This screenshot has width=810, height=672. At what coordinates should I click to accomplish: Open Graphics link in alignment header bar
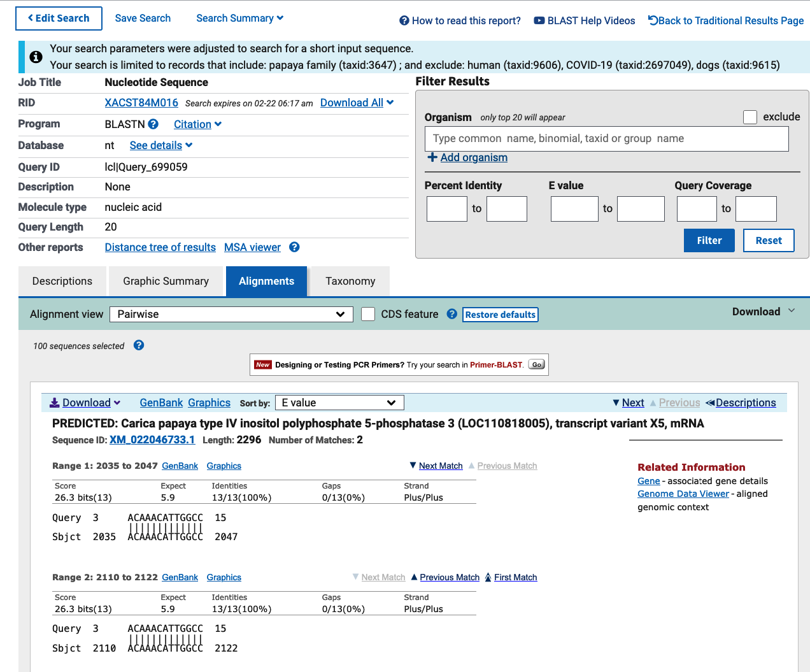click(210, 403)
